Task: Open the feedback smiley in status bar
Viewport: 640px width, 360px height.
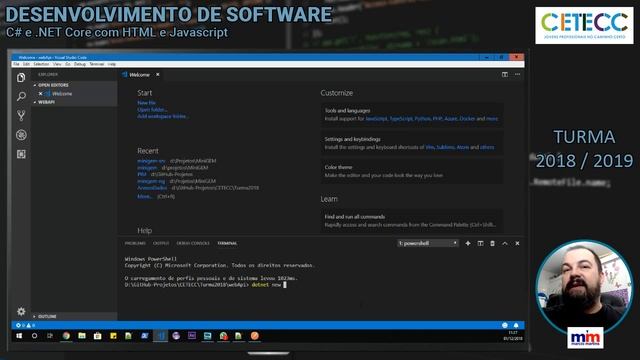Action: pos(505,325)
